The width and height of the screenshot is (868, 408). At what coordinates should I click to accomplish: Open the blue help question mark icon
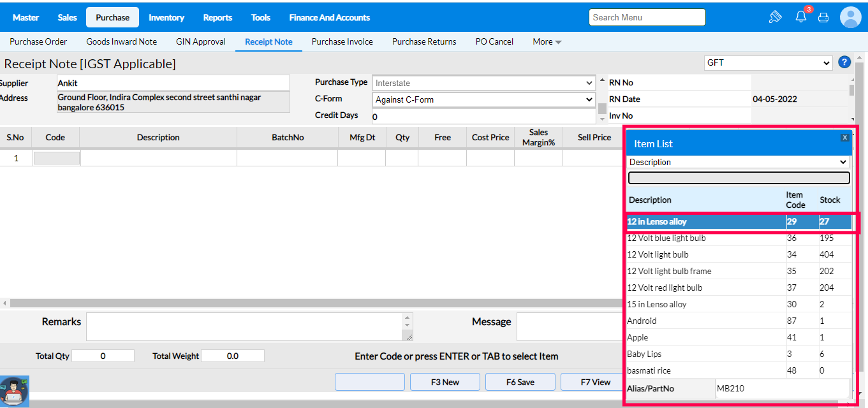click(844, 62)
